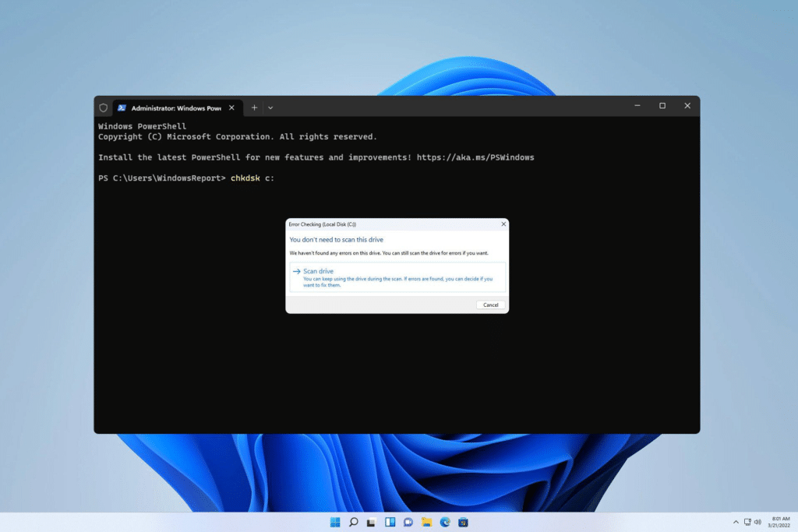Click the volume speaker icon
The height and width of the screenshot is (532, 798).
pyautogui.click(x=757, y=523)
